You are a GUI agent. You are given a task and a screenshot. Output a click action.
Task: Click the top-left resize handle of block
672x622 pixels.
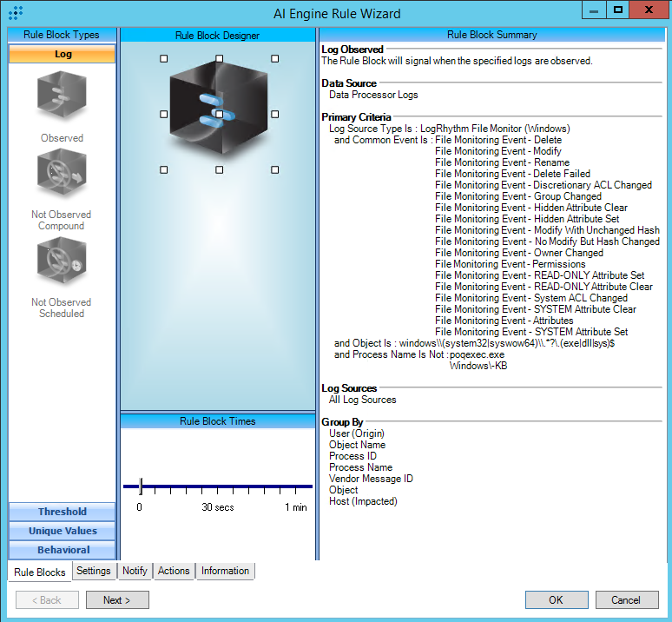163,58
